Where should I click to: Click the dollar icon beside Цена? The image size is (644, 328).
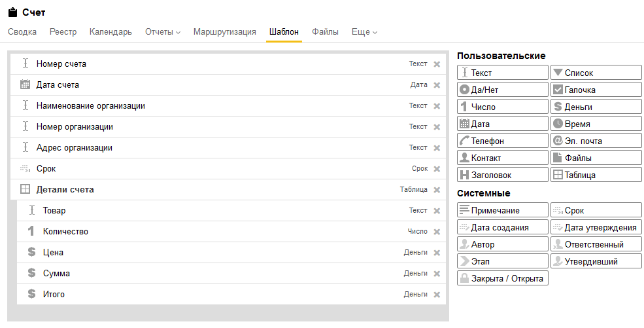click(31, 252)
